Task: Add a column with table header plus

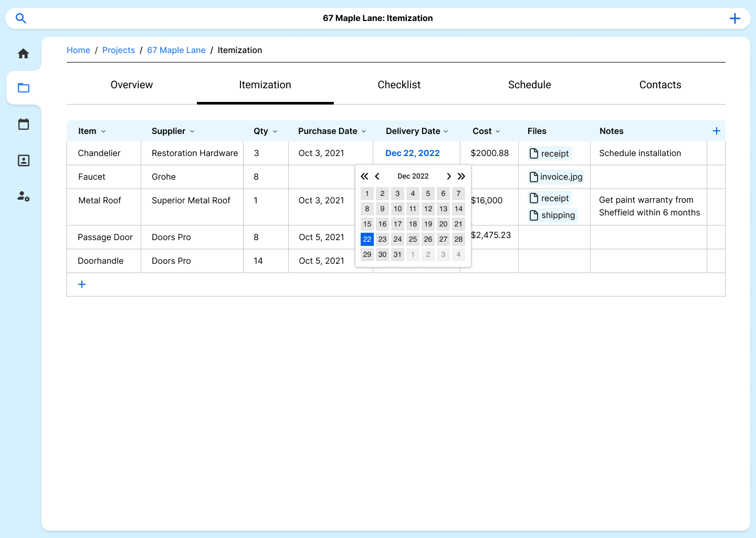Action: click(x=716, y=131)
